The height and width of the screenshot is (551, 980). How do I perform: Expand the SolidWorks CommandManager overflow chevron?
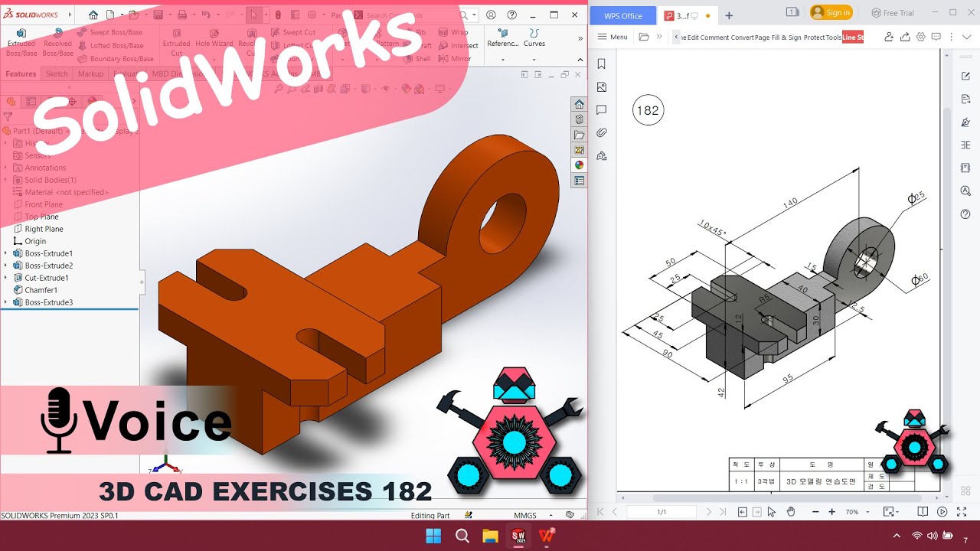(580, 37)
